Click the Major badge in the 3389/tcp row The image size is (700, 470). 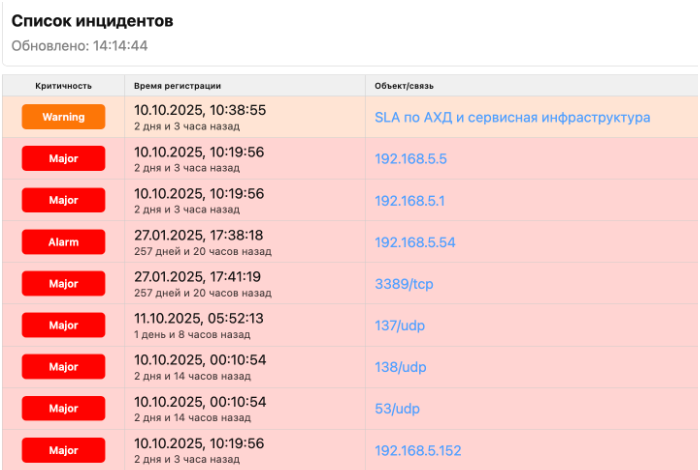pos(63,284)
